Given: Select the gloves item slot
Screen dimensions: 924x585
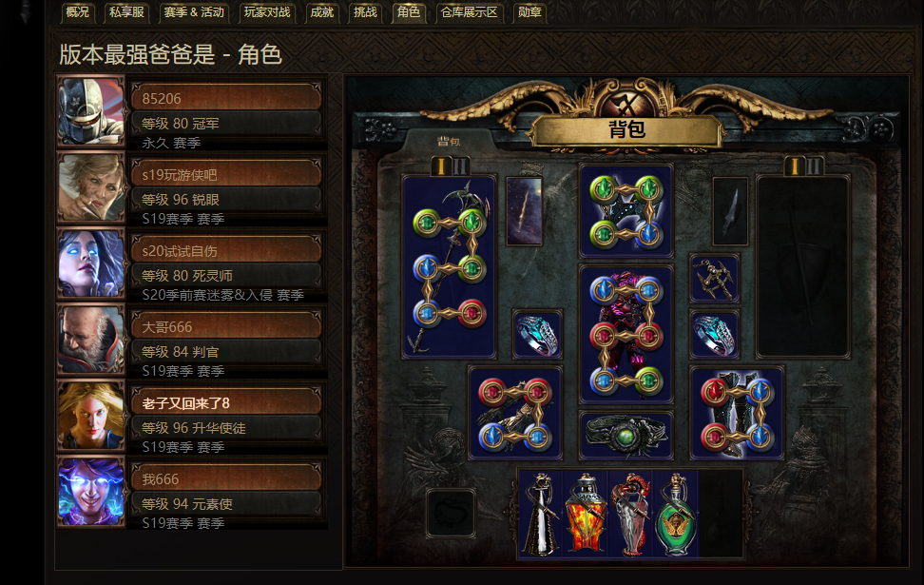Looking at the screenshot, I should coord(515,413).
